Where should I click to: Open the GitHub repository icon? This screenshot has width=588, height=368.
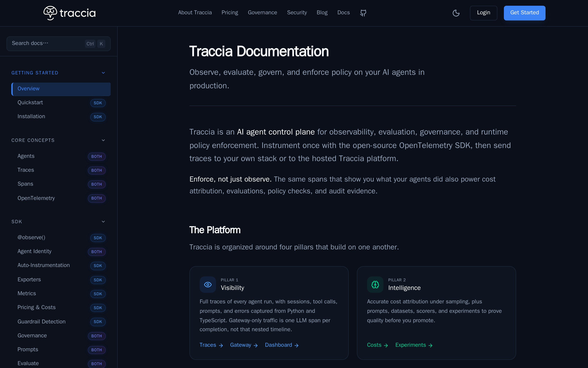pos(363,13)
